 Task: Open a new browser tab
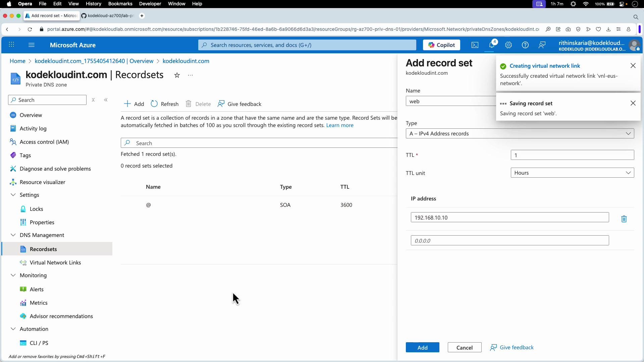click(x=142, y=16)
